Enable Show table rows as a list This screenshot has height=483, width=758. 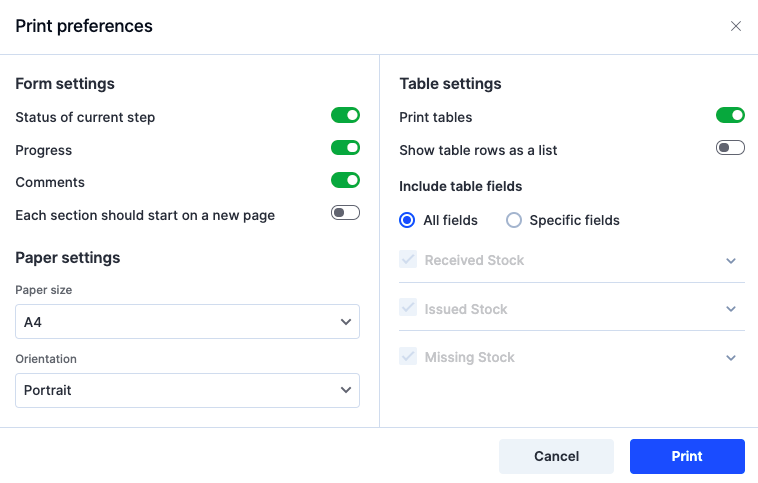pyautogui.click(x=730, y=147)
